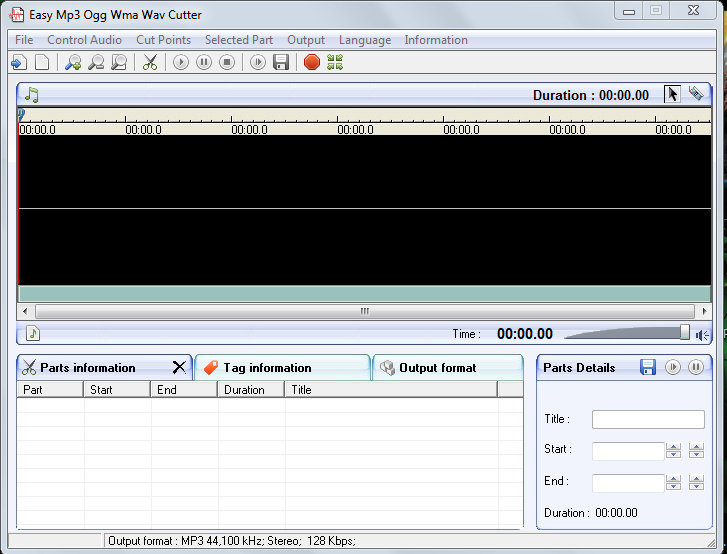This screenshot has height=554, width=727.
Task: Click the green four-arrows icon in the toolbar
Action: pyautogui.click(x=335, y=62)
